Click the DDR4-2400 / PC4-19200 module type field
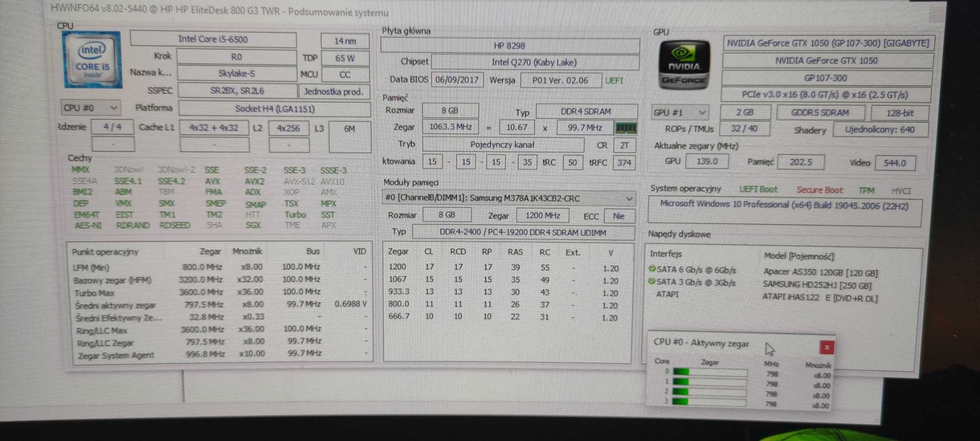 pyautogui.click(x=523, y=232)
